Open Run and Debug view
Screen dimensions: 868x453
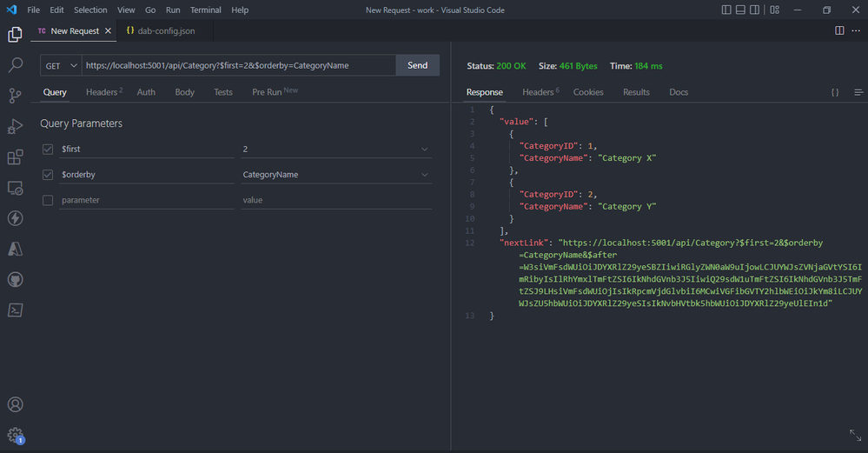point(15,126)
